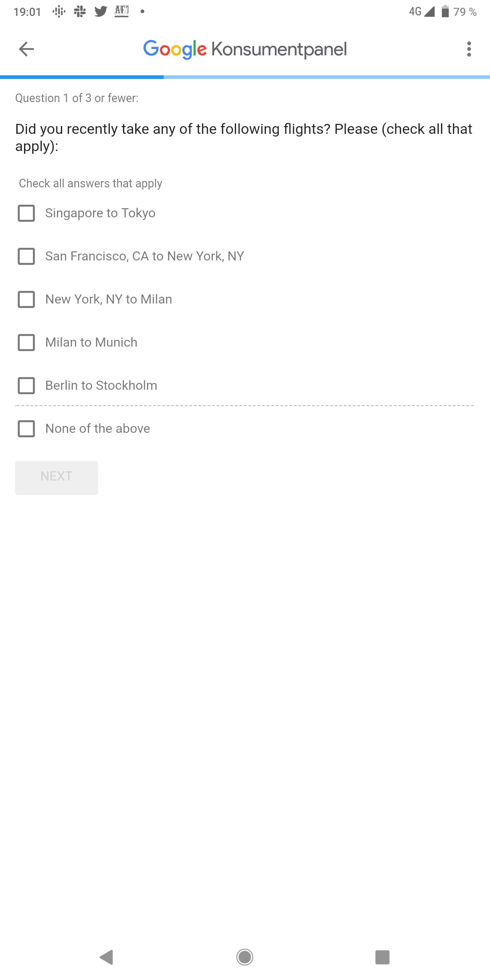Image resolution: width=490 pixels, height=980 pixels.
Task: Tap the Android back navigation triangle
Action: (x=107, y=957)
